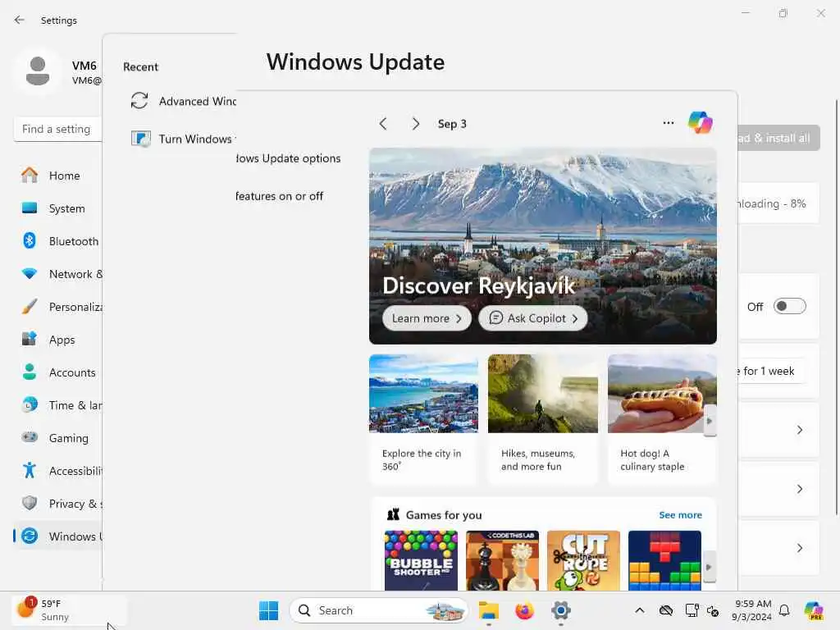Open Personalization settings
This screenshot has width=840, height=630.
[57, 307]
